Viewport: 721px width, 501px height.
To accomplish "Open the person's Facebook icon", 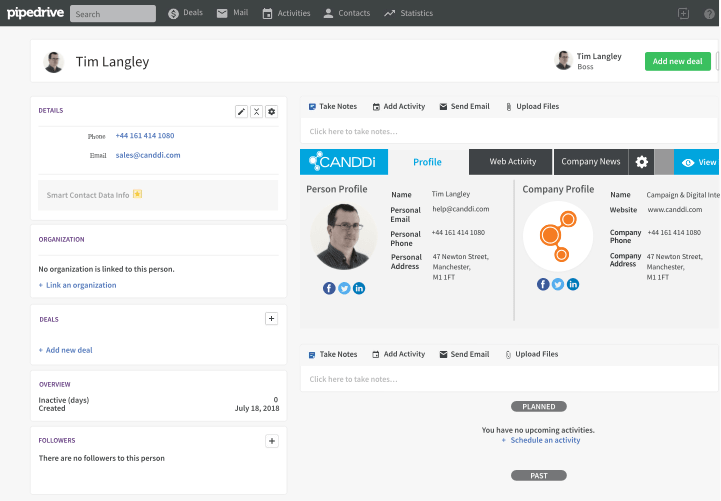I will tap(329, 288).
